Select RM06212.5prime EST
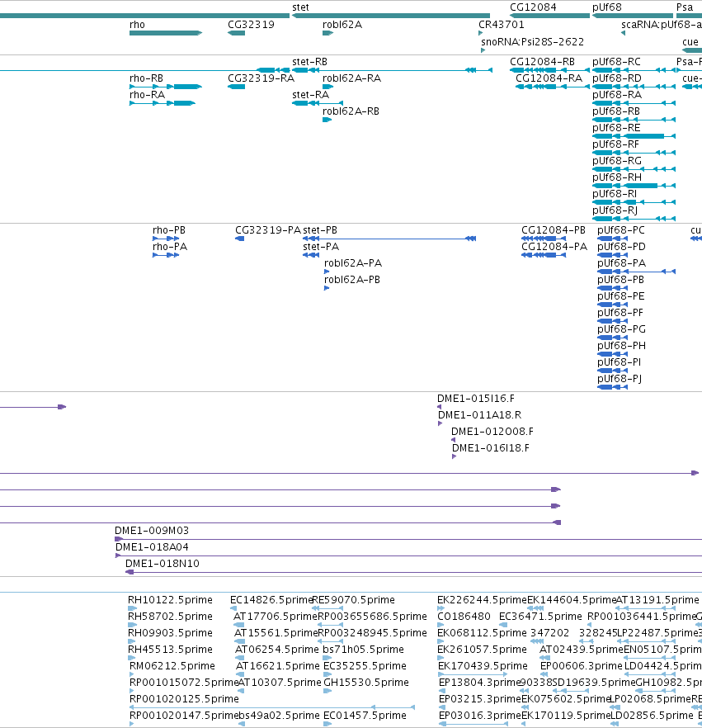Viewport: 702px width, 728px height. (x=132, y=674)
